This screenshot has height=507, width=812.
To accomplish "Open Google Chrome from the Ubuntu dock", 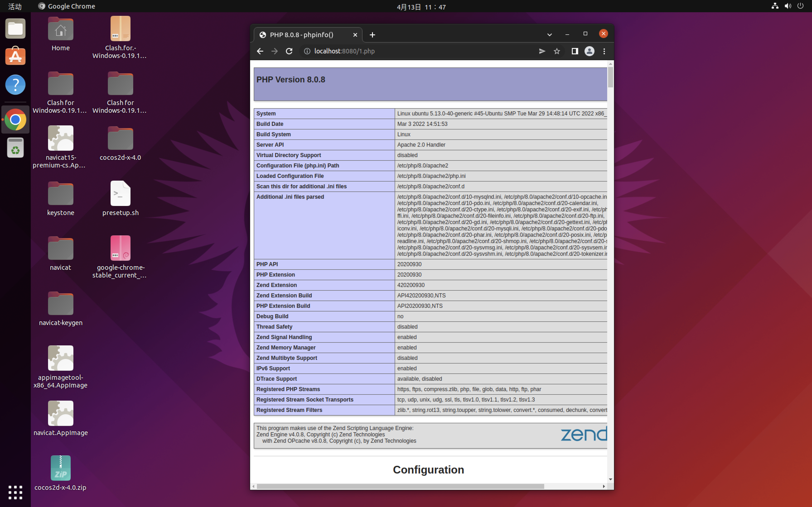I will pos(15,119).
